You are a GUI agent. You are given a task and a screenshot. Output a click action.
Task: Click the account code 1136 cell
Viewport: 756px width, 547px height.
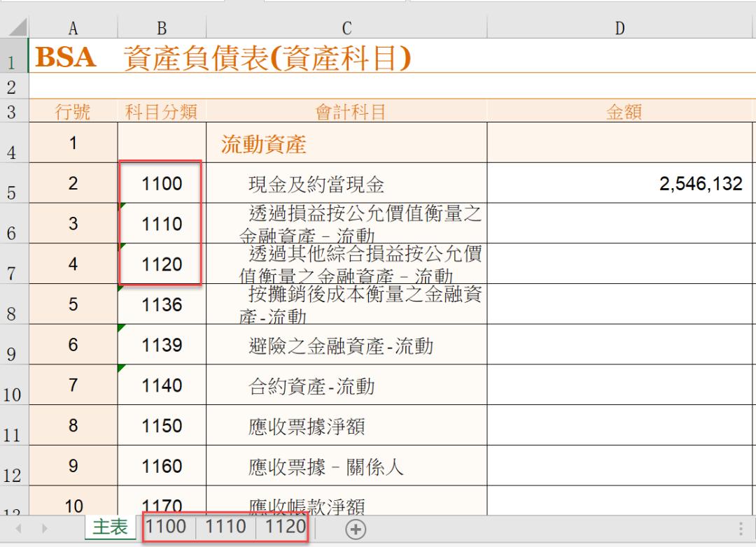click(161, 306)
